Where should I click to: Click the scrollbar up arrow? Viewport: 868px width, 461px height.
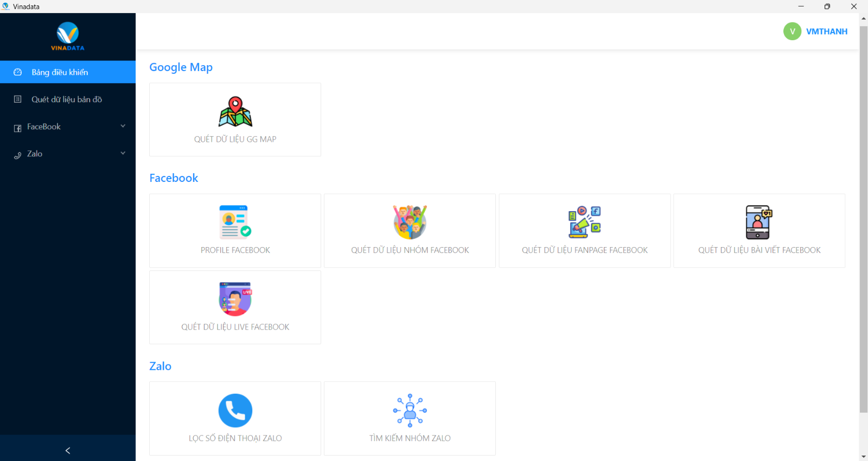pos(864,18)
